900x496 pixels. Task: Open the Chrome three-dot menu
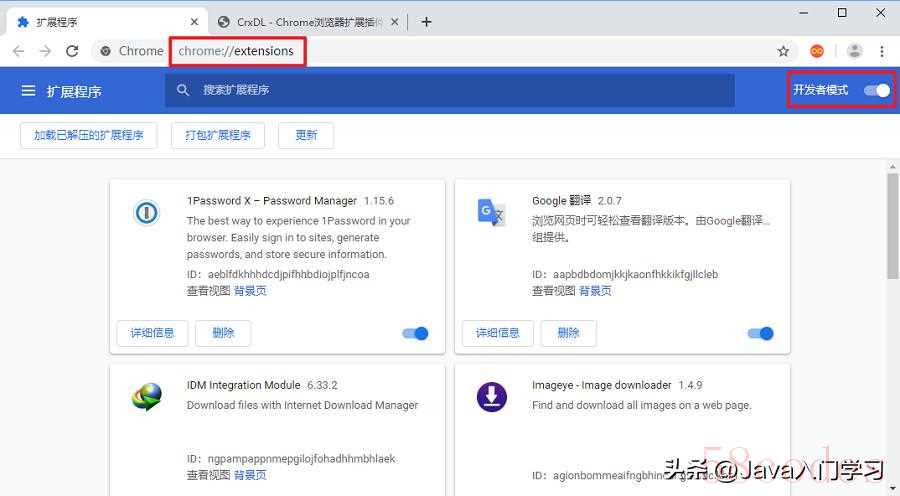point(882,51)
